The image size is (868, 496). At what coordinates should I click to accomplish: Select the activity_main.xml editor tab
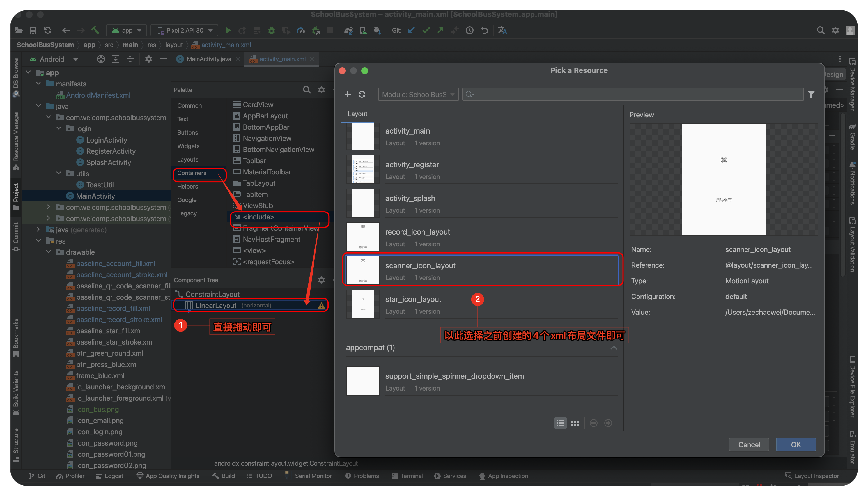click(282, 59)
